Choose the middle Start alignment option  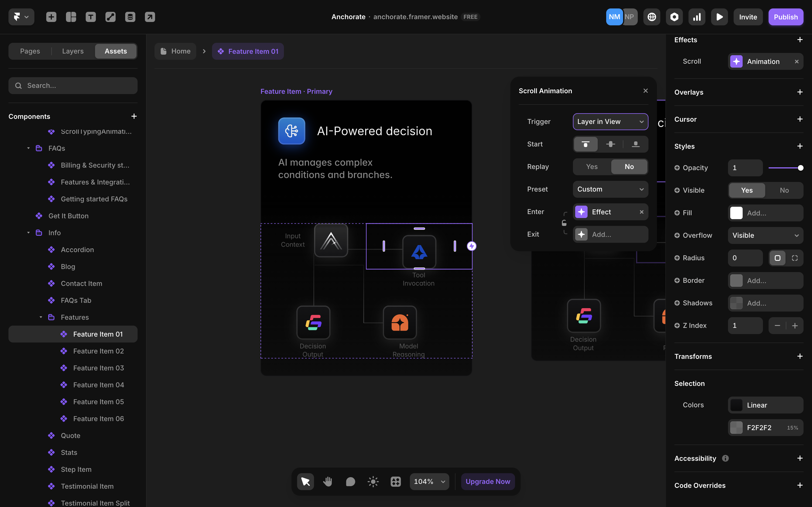pyautogui.click(x=610, y=144)
